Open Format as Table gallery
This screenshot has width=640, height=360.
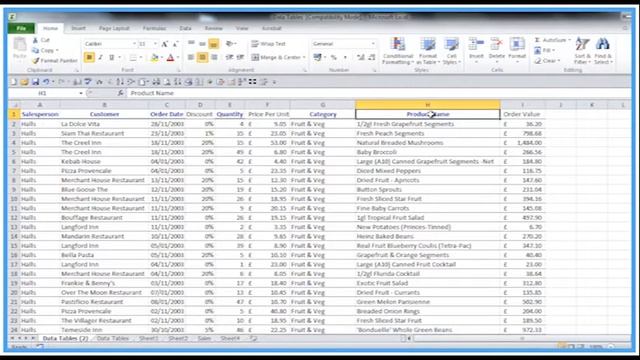(x=428, y=51)
